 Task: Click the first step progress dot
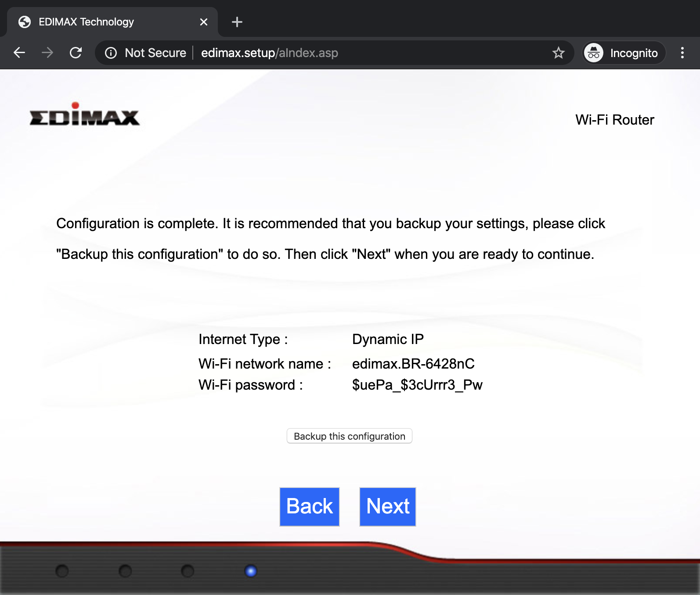tap(62, 571)
